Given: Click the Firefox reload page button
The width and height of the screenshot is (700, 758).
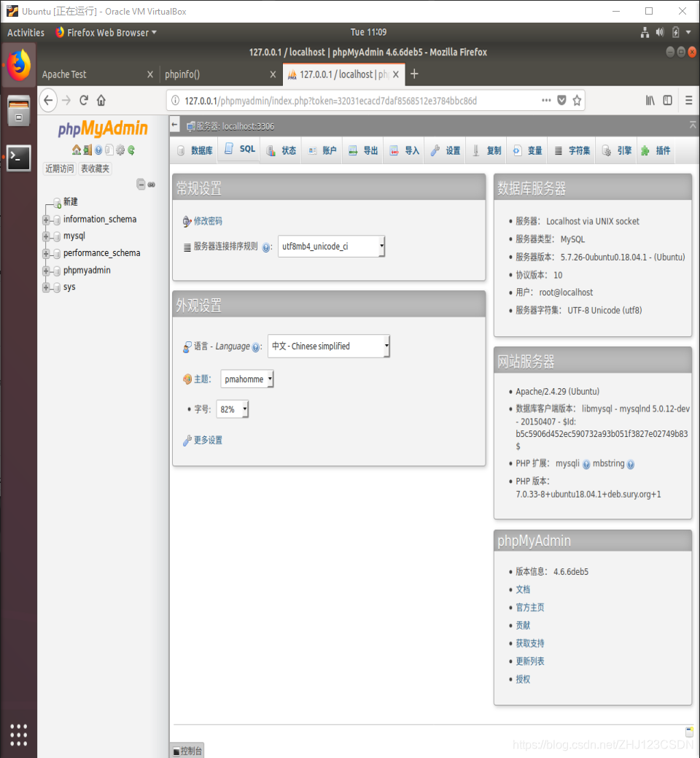Looking at the screenshot, I should click(84, 100).
